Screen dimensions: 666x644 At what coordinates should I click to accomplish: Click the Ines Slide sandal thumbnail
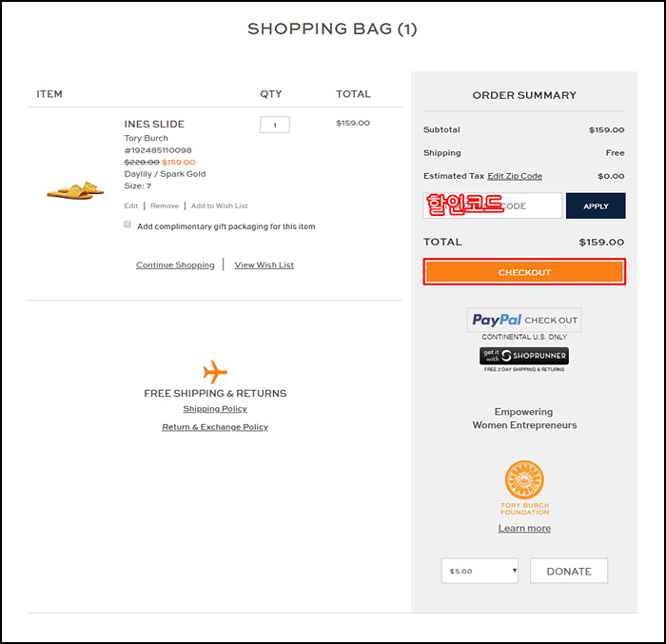coord(75,189)
